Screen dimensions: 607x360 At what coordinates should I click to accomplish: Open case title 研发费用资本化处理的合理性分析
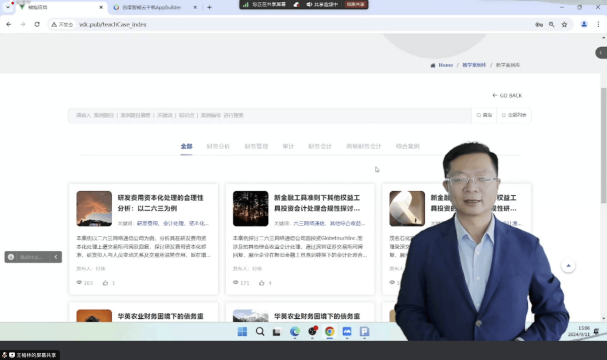pyautogui.click(x=161, y=203)
